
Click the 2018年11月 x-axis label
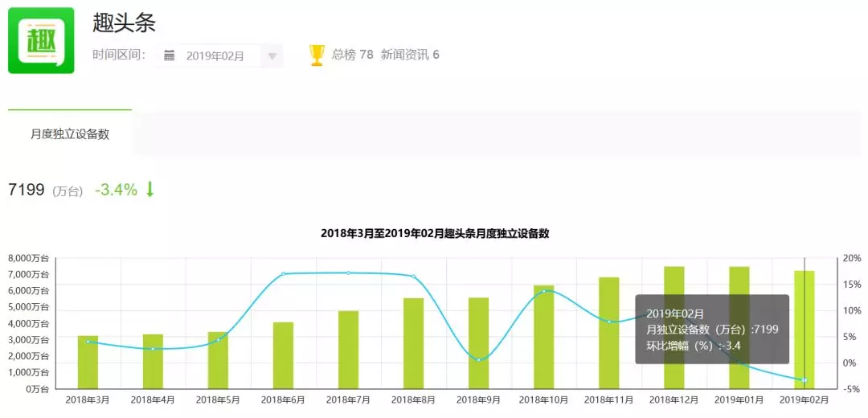tap(609, 400)
